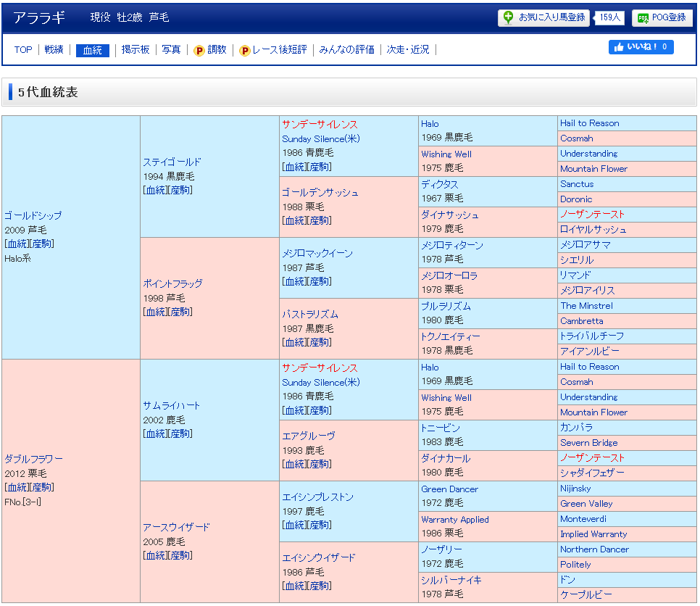Open Nijinsky link
This screenshot has width=700, height=606.
coord(575,489)
